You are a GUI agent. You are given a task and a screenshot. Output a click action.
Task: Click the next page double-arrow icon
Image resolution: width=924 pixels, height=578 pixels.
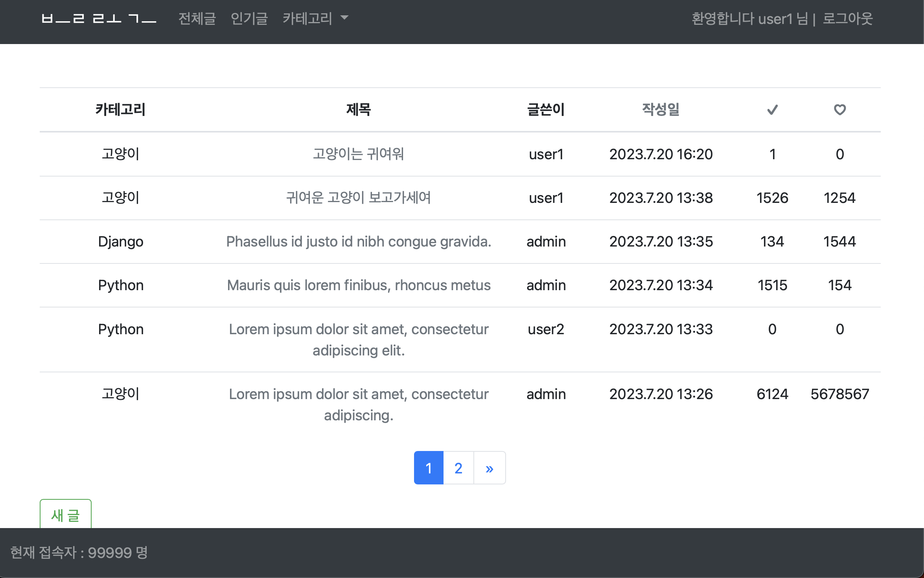pos(489,468)
